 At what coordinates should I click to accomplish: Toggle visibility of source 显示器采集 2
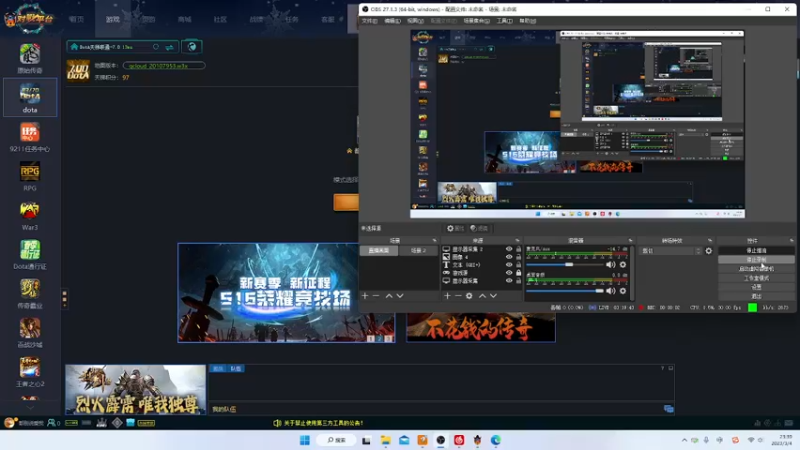509,249
